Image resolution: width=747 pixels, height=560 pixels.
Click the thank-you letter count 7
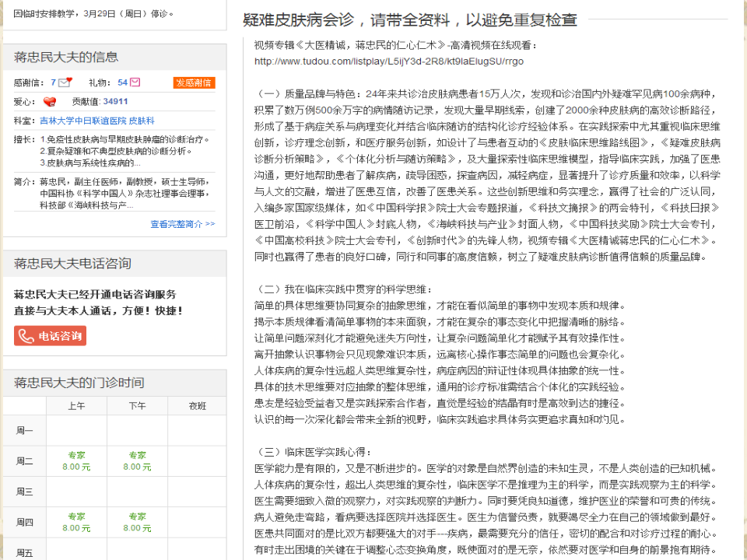[53, 82]
